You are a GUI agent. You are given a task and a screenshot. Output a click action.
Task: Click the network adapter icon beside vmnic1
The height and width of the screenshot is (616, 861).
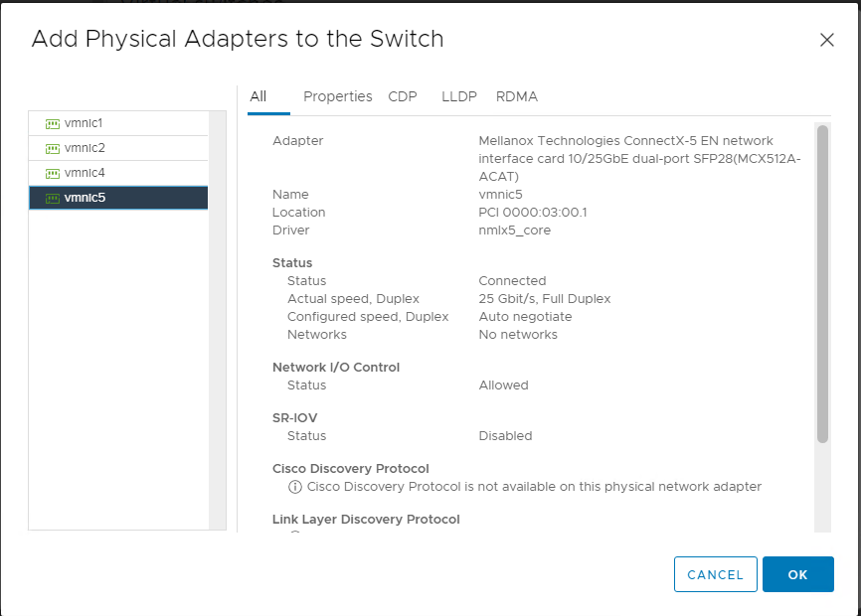point(52,123)
